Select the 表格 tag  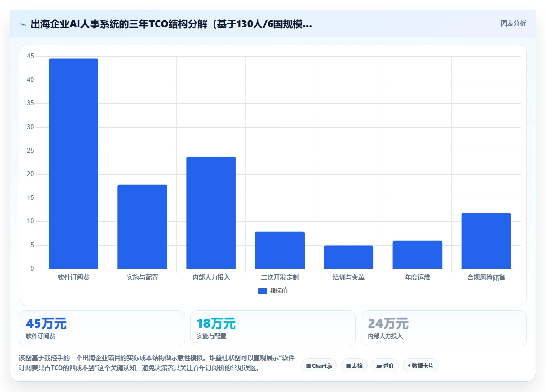tap(354, 366)
